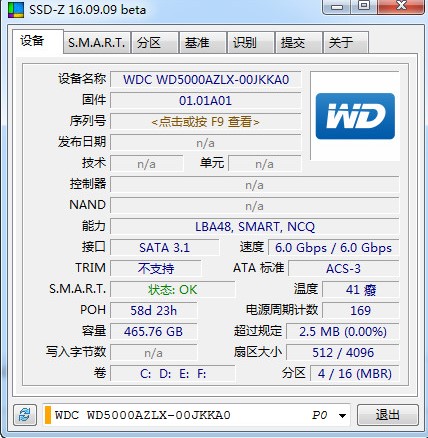Screen dimensions: 428x438
Task: Click the 写入字节数 n/a field
Action: pyautogui.click(x=154, y=353)
